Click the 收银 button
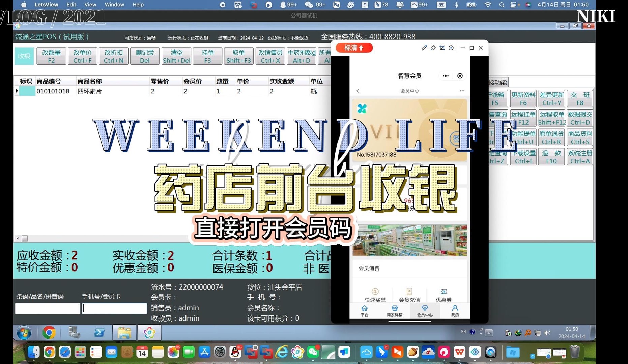This screenshot has width=628, height=364. 24,56
